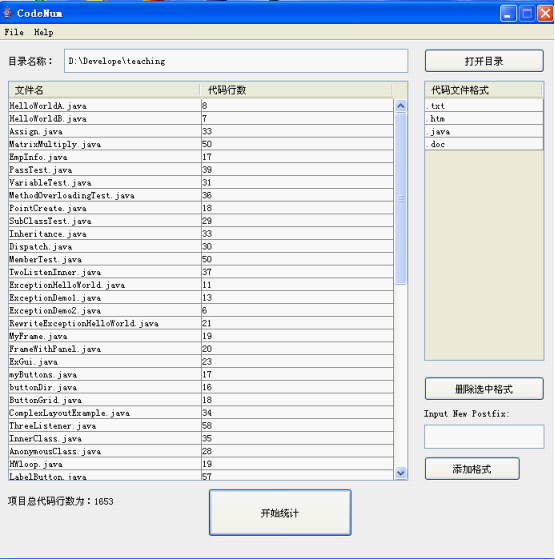Viewport: 555px width, 560px height.
Task: Click the total line count 1653 label
Action: coord(61,501)
